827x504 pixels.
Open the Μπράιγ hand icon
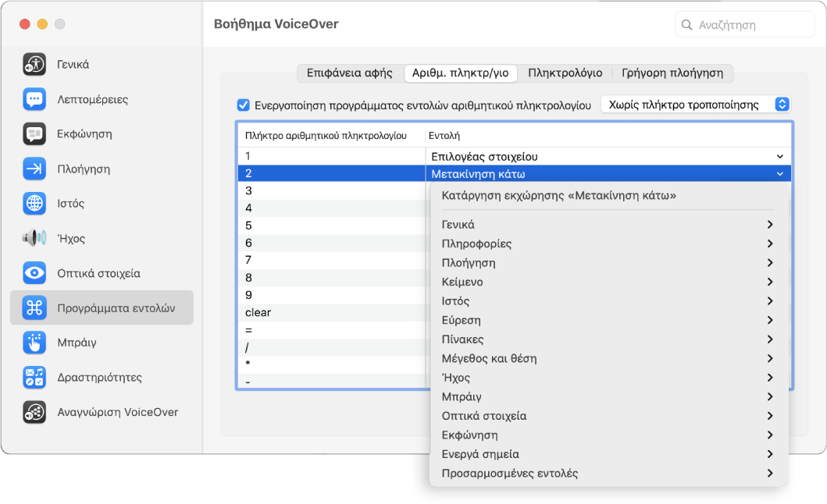tap(34, 343)
